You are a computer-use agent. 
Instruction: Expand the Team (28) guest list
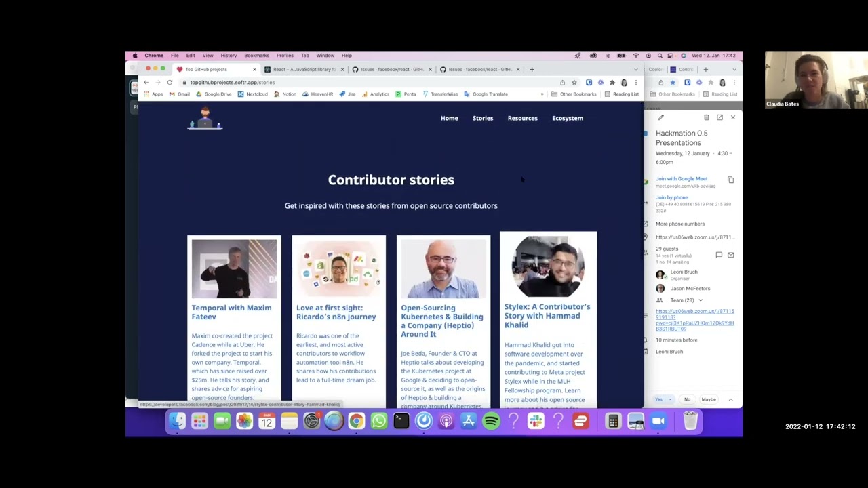pyautogui.click(x=701, y=300)
